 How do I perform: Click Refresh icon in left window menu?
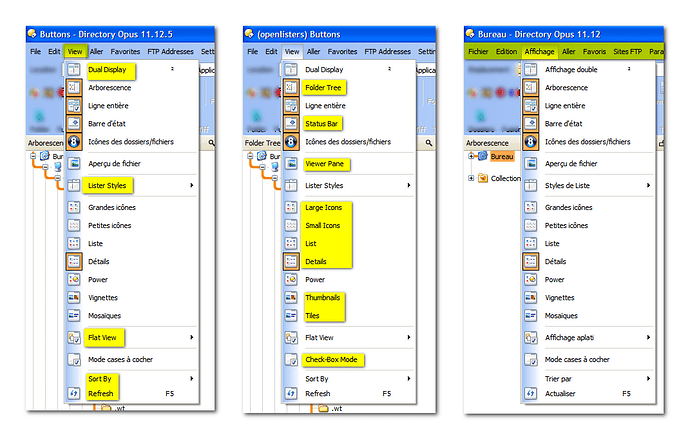pyautogui.click(x=74, y=393)
